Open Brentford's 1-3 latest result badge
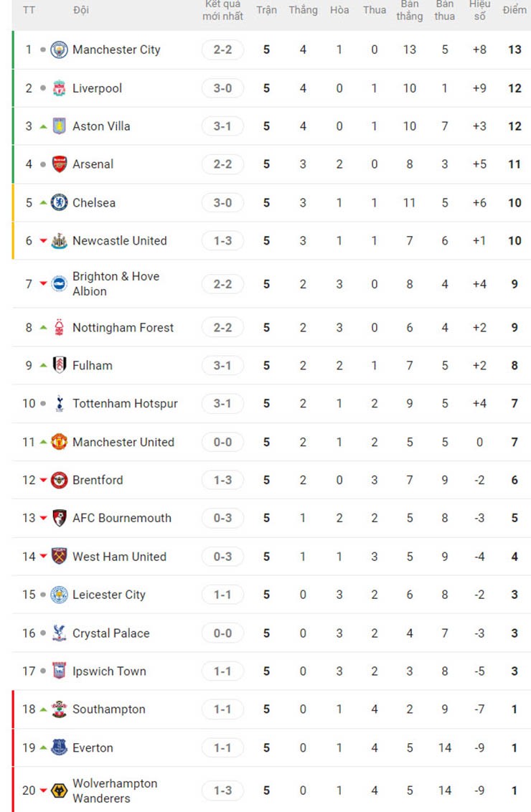531x812 pixels. coord(222,480)
